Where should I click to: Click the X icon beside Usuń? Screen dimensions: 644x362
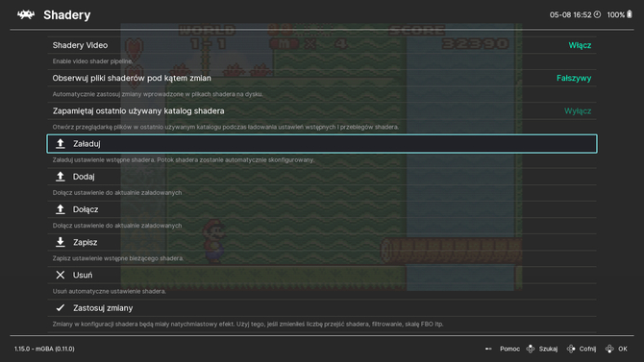[61, 275]
